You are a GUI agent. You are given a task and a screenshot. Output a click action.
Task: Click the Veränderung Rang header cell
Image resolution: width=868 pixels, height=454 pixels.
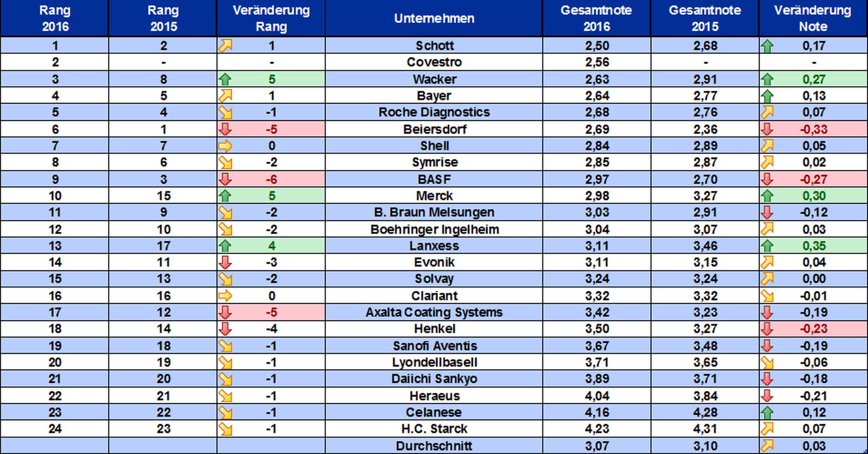[x=271, y=18]
